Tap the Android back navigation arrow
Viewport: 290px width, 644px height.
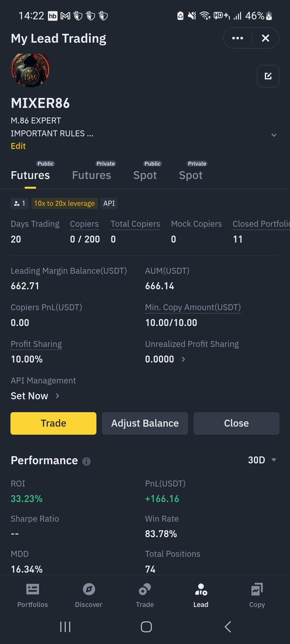tap(228, 627)
